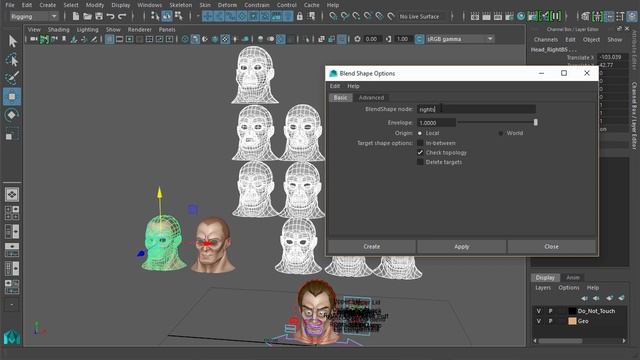Switch to the Basic tab
Image resolution: width=640 pixels, height=360 pixels.
340,98
